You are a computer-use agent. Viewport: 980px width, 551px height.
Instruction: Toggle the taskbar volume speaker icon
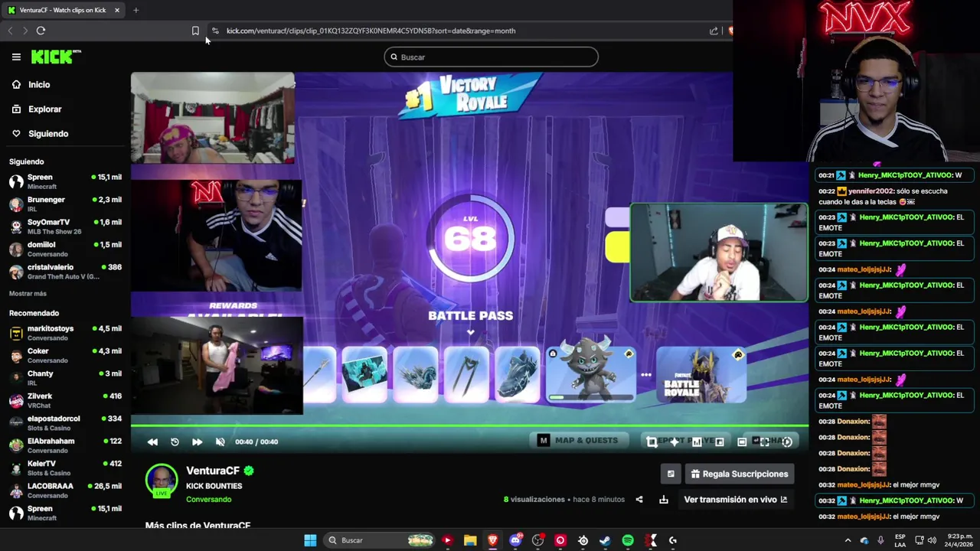[x=932, y=540]
